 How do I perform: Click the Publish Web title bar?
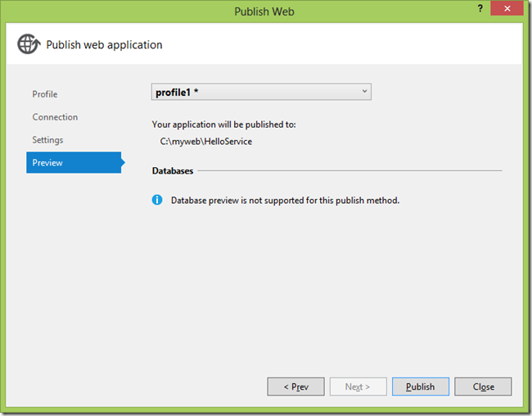(x=264, y=11)
